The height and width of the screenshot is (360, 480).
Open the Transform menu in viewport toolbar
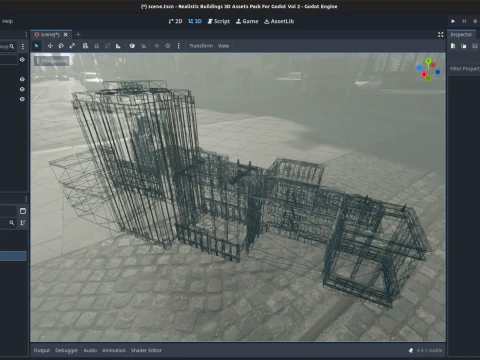coord(201,46)
